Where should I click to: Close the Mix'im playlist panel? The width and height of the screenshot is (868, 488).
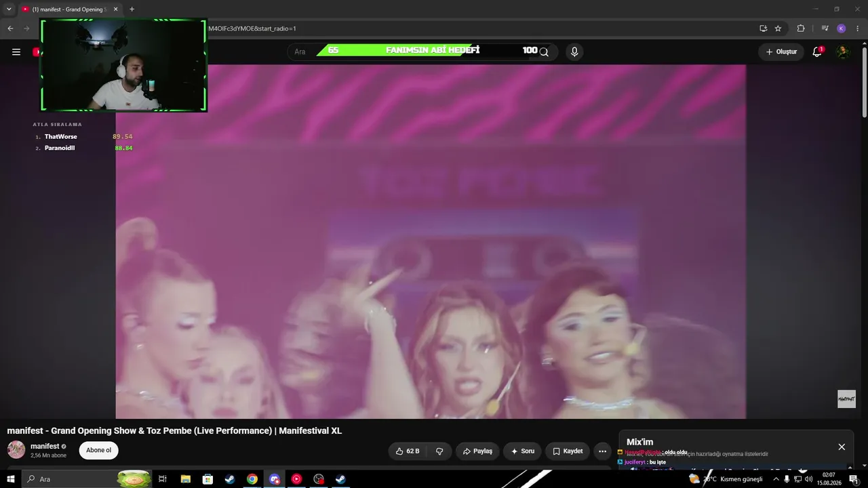tap(842, 447)
